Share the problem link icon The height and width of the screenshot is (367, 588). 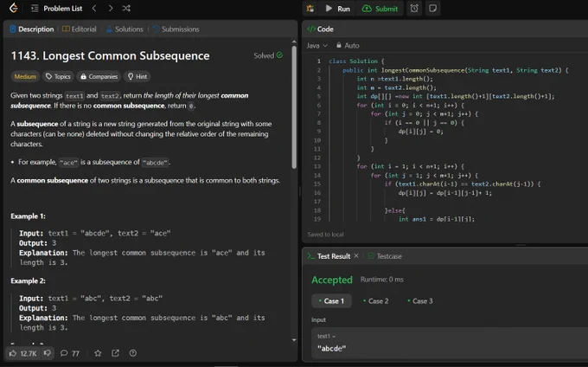coord(116,353)
